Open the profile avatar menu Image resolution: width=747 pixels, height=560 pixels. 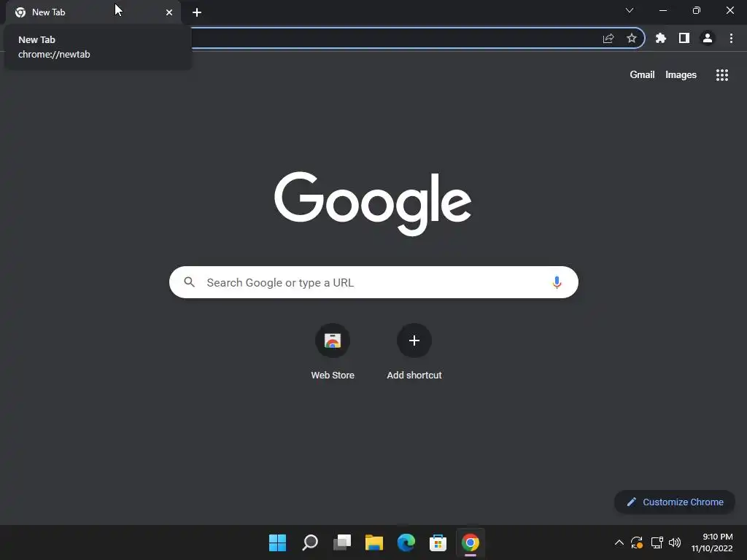click(x=708, y=38)
